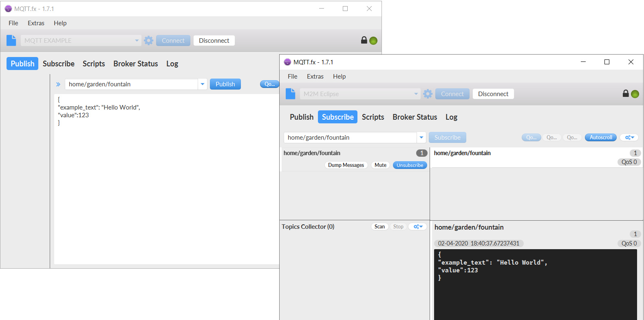Click the double-chevron expander beside the publish topic
This screenshot has width=644, height=320.
tap(58, 84)
